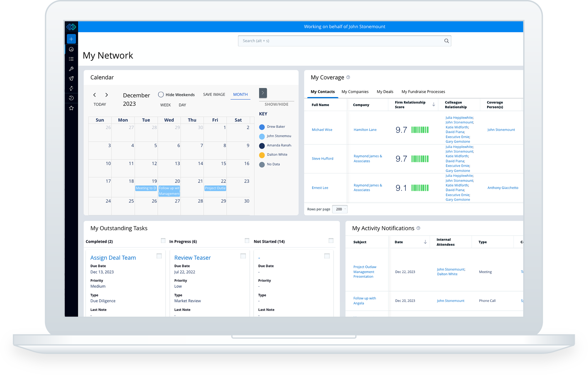Collapse the calendar key panel arrow
This screenshot has width=588, height=375.
263,93
